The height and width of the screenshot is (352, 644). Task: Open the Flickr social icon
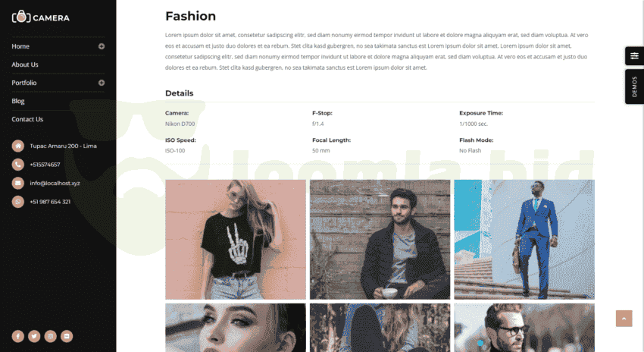pos(67,336)
